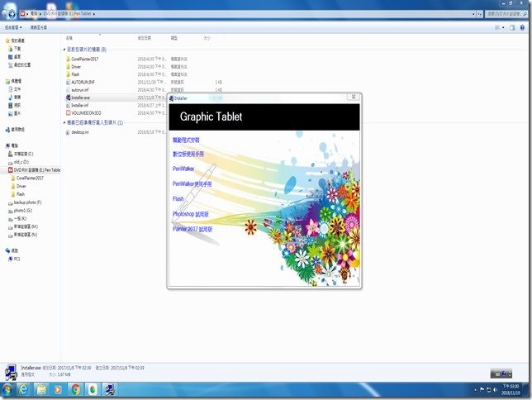The image size is (532, 400).
Task: Close the Installer window
Action: point(353,98)
